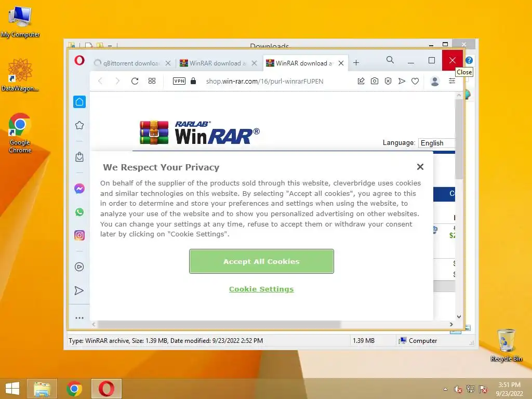Screen dimensions: 532x399
Task: Open Player icon in Opera sidebar
Action: point(79,267)
